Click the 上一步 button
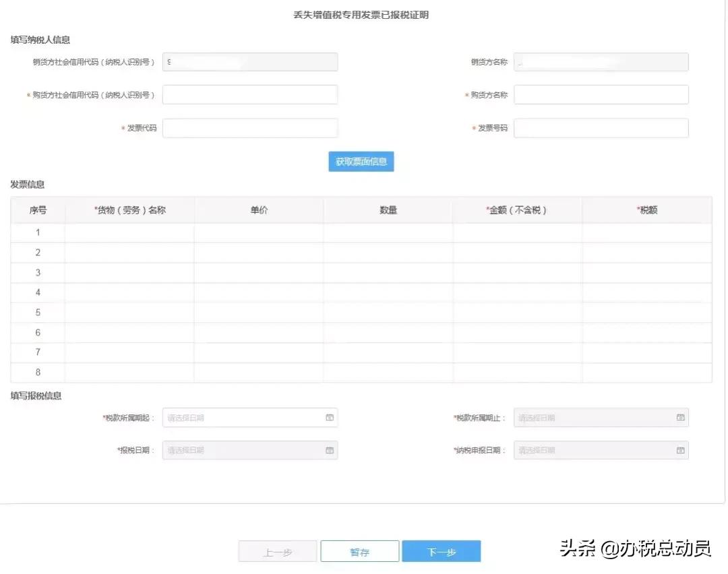 (277, 550)
